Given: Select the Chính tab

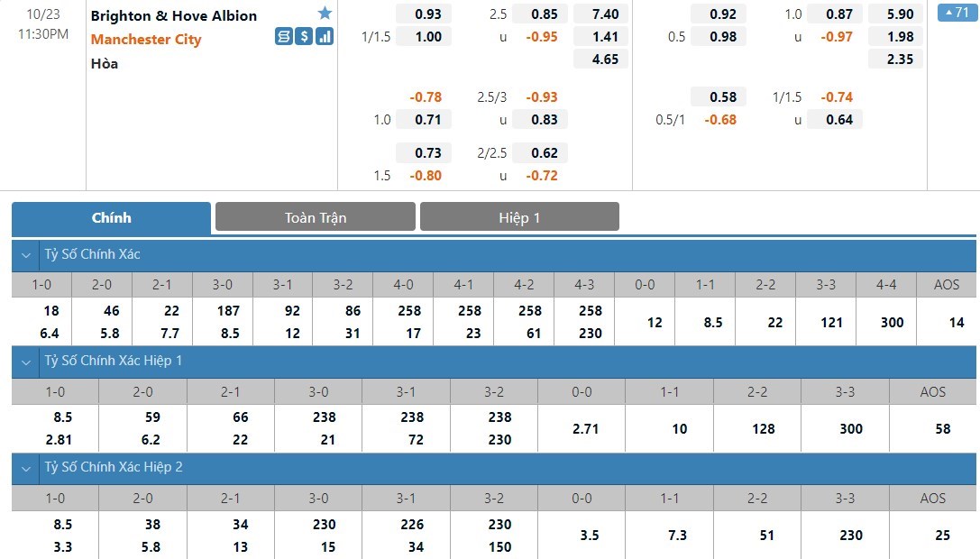Looking at the screenshot, I should point(111,218).
